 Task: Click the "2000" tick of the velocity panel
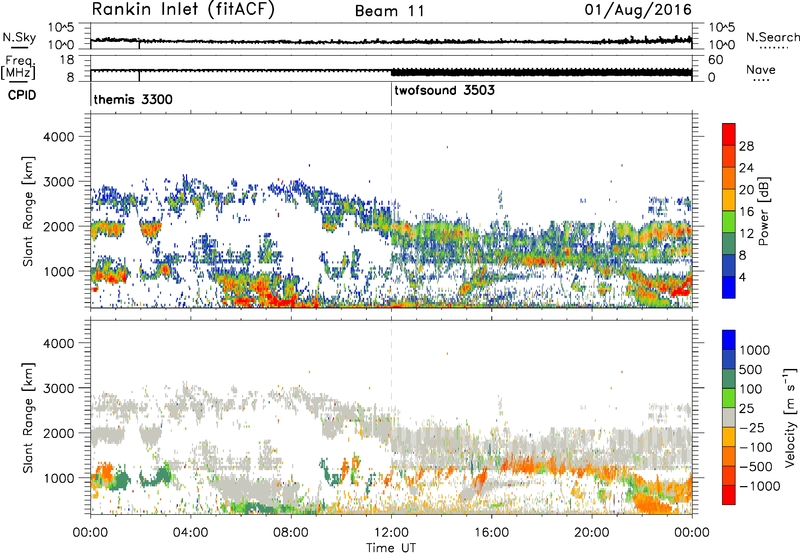tap(59, 433)
